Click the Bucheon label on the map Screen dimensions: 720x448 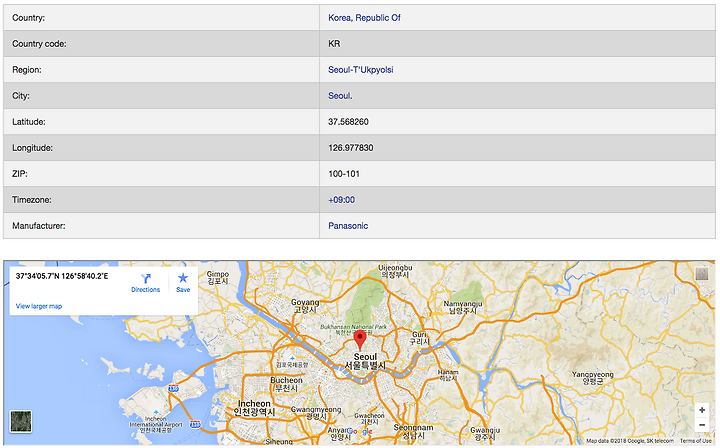[287, 384]
